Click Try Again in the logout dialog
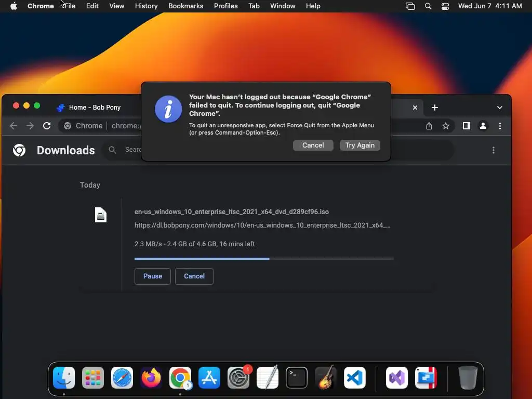 click(360, 145)
